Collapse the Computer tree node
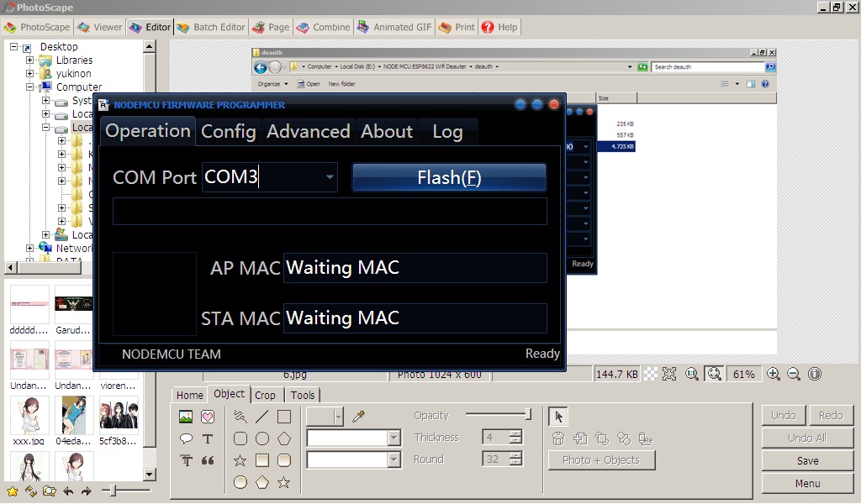This screenshot has width=861, height=504. pos(30,87)
